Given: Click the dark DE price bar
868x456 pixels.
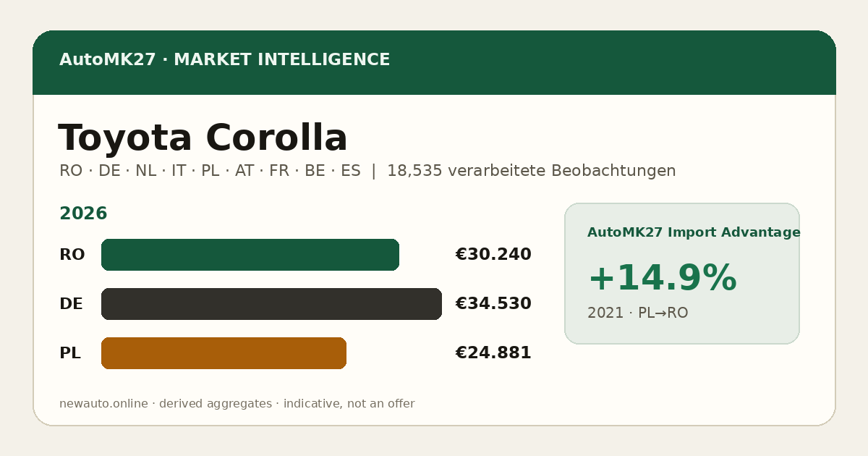Looking at the screenshot, I should click(271, 304).
